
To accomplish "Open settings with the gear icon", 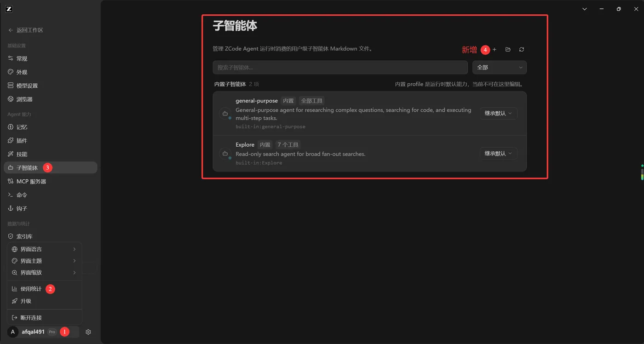I will (x=88, y=332).
